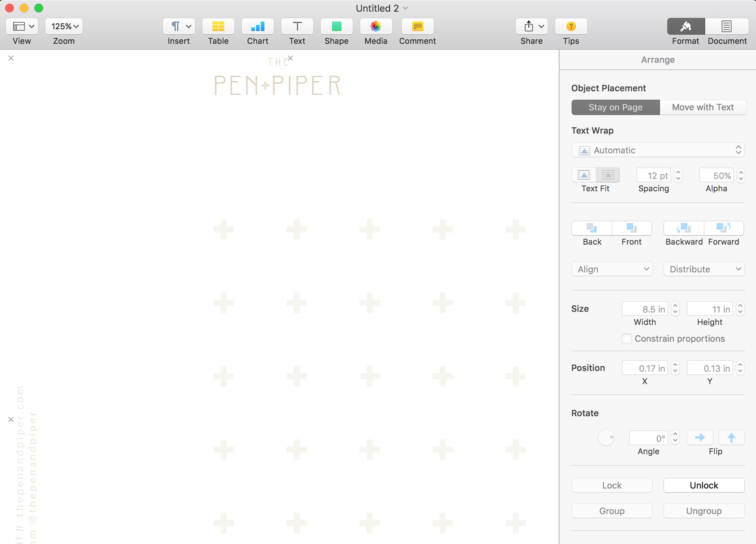Click the Chart toolbar icon
756x544 pixels.
[257, 27]
